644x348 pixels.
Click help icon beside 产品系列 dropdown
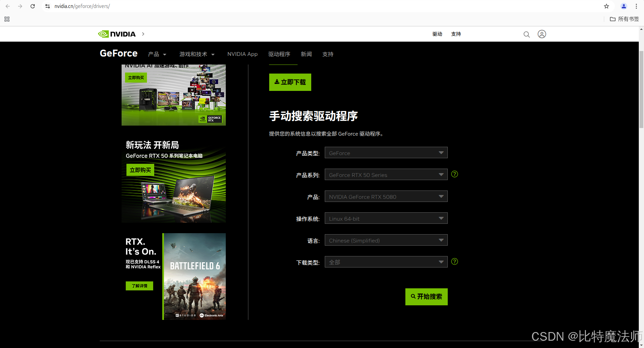(454, 174)
